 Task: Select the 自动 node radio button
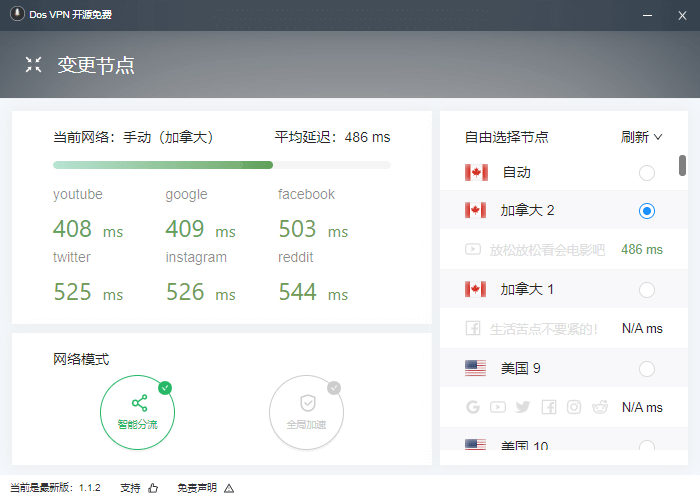[x=646, y=173]
